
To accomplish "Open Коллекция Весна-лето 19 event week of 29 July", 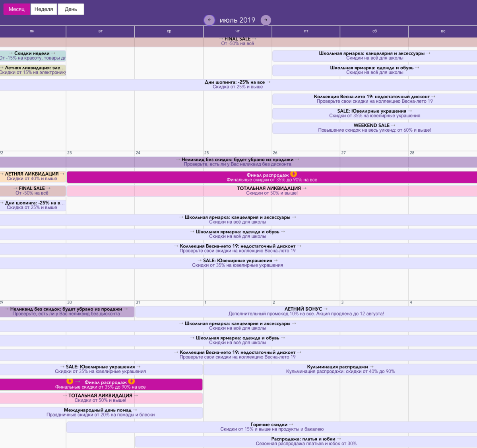I will pyautogui.click(x=238, y=355).
